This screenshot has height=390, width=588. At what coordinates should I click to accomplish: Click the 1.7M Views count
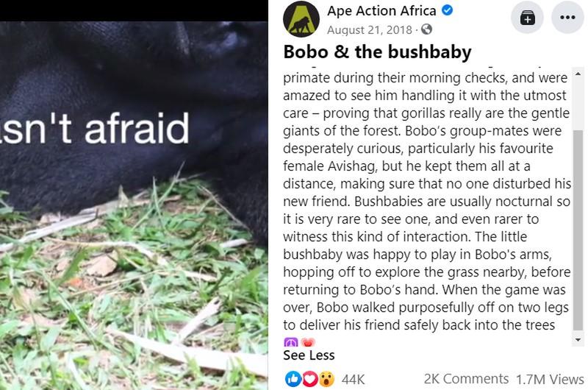550,379
